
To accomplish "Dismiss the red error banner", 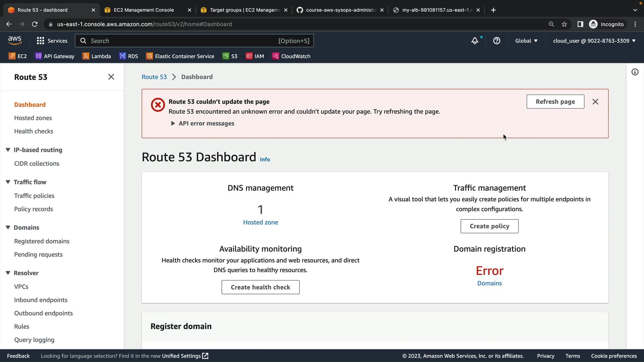I will 595,102.
